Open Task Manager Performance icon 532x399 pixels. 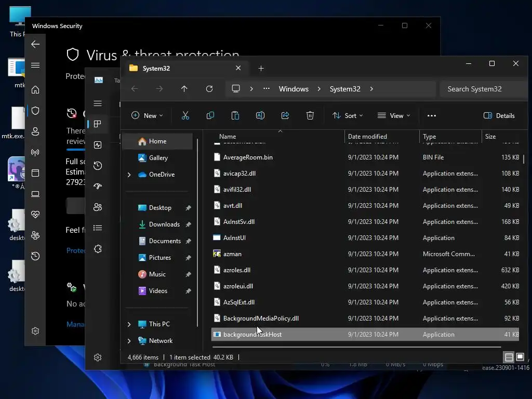click(98, 145)
